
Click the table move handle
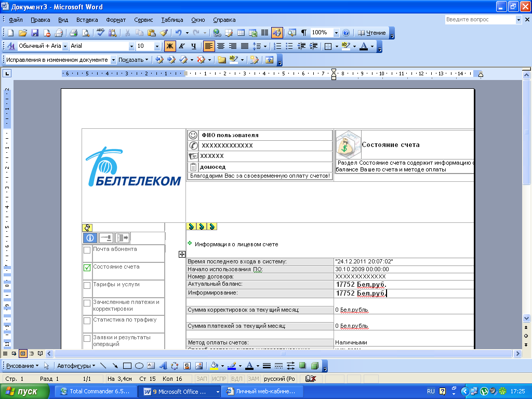pyautogui.click(x=182, y=255)
